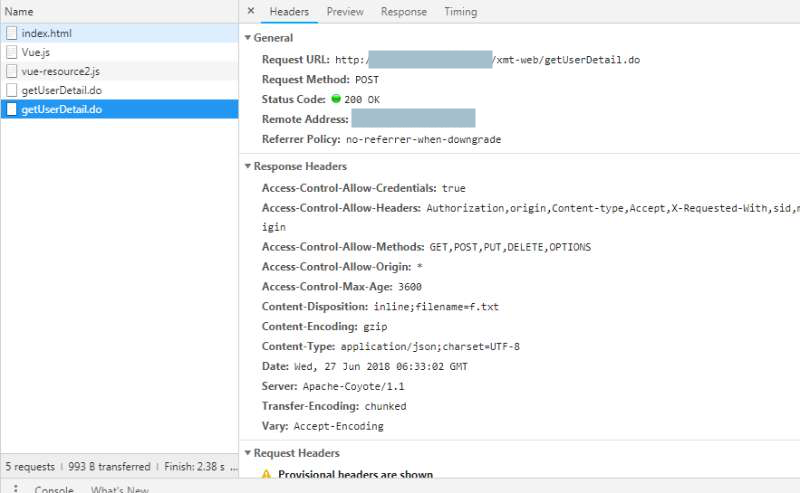Screen dimensions: 800x493
Task: Open the drawer three-dot menu
Action: [x=14, y=489]
